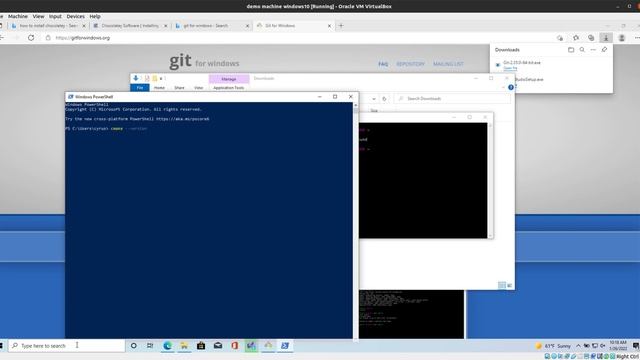Close the 'Git for Windows' browser tab

pyautogui.click(x=329, y=26)
